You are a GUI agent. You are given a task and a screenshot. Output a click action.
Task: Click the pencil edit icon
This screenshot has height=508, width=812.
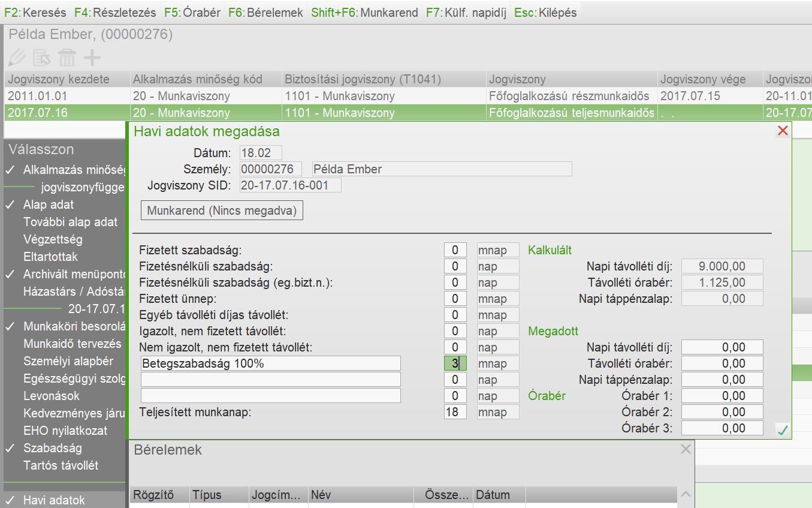pyautogui.click(x=17, y=58)
